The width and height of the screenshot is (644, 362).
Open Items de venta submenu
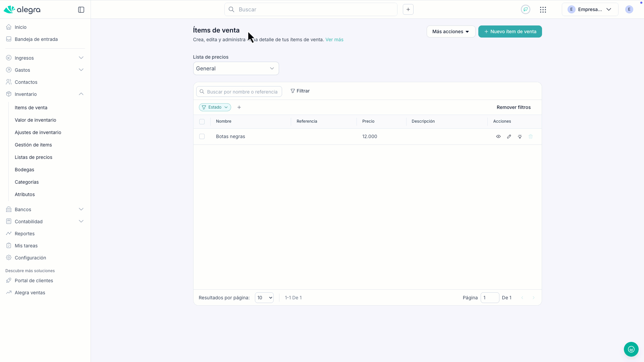coord(31,108)
